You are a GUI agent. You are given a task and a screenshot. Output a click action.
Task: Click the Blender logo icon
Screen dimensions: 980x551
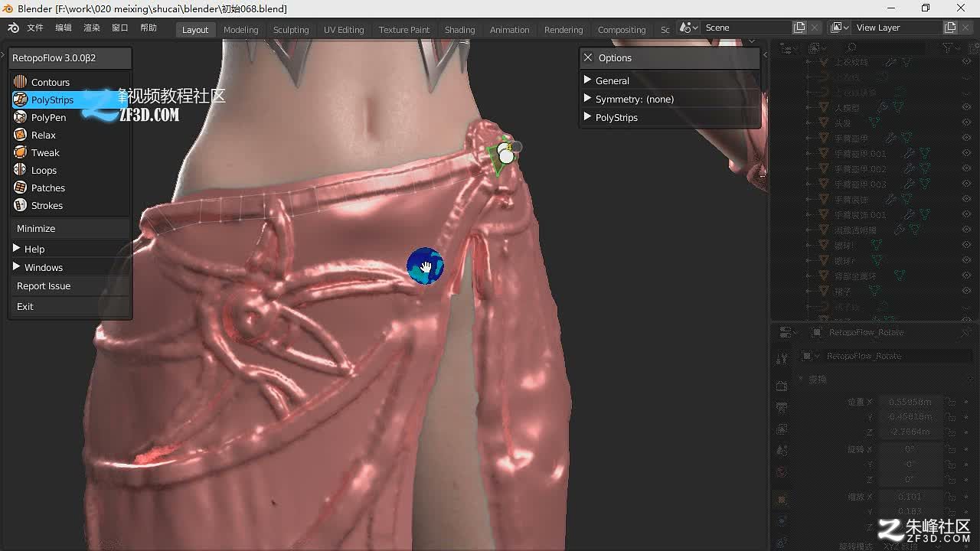13,28
